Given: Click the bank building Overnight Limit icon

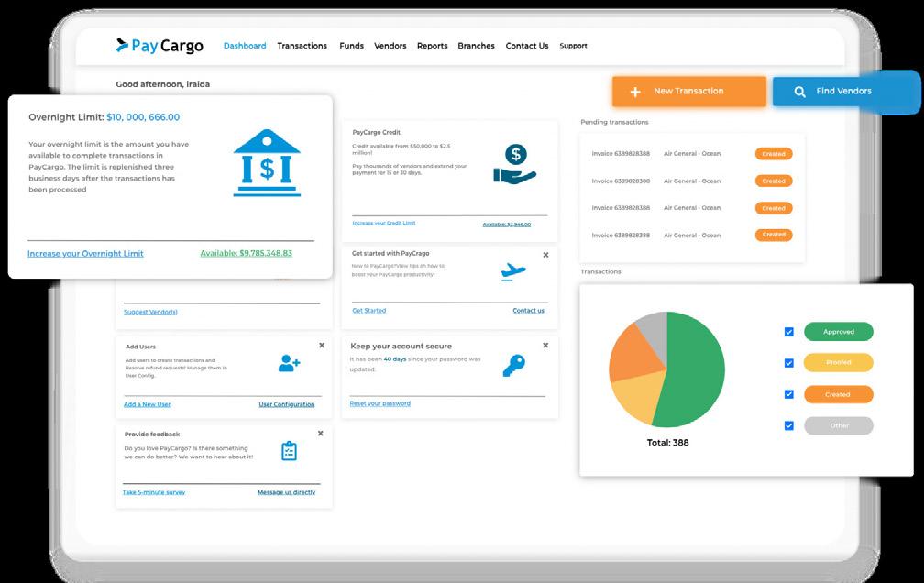Looking at the screenshot, I should [x=267, y=162].
